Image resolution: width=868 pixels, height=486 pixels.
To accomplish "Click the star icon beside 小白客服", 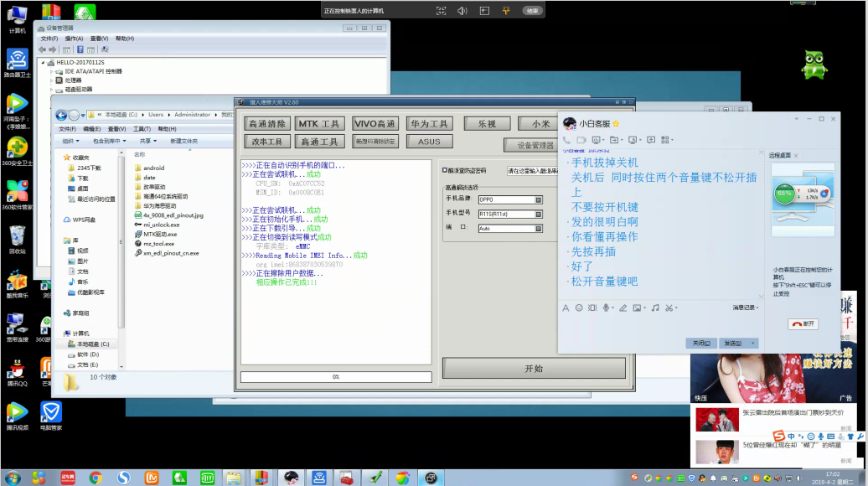I will [616, 123].
